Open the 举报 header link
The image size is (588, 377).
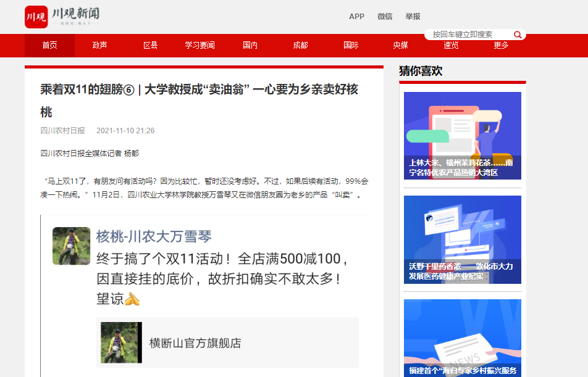click(413, 17)
